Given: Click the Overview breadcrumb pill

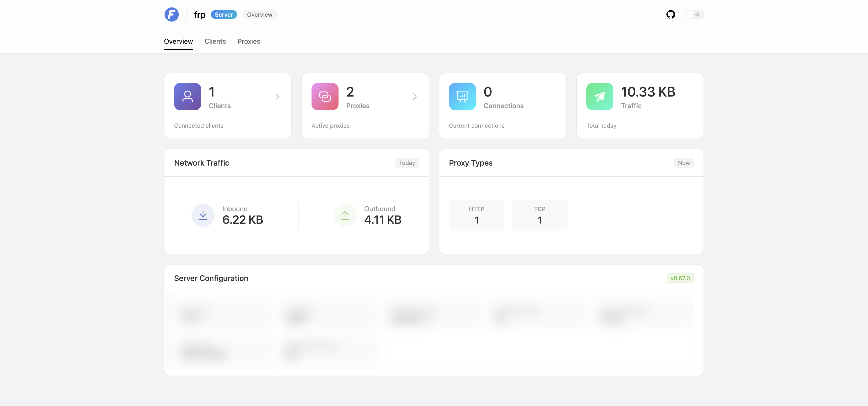Looking at the screenshot, I should coord(259,14).
